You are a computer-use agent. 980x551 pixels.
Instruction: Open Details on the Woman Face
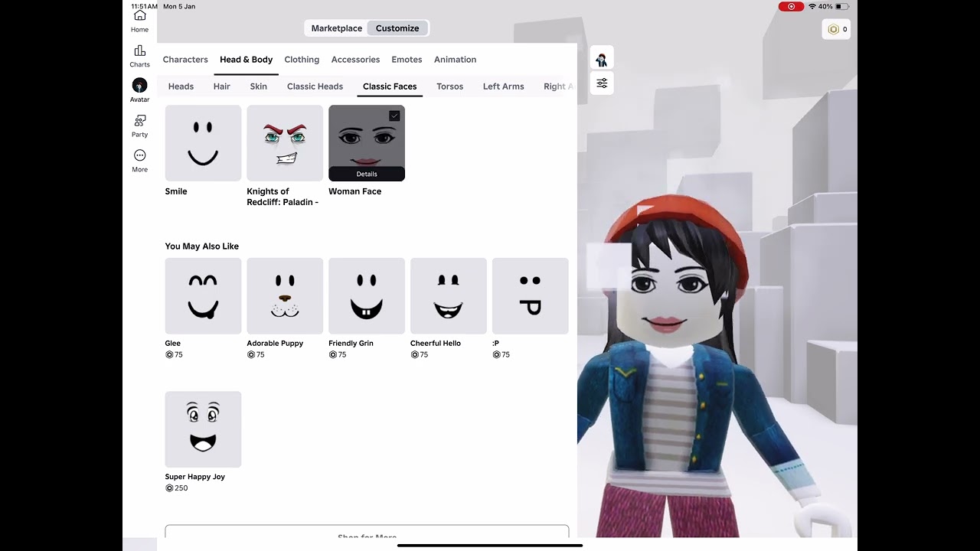pyautogui.click(x=367, y=174)
